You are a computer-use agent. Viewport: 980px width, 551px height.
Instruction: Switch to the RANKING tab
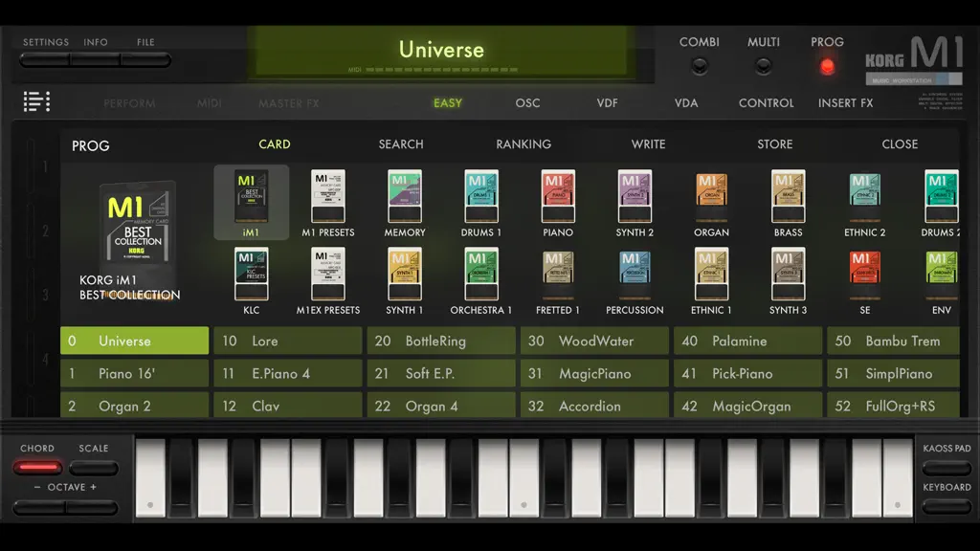(x=523, y=144)
